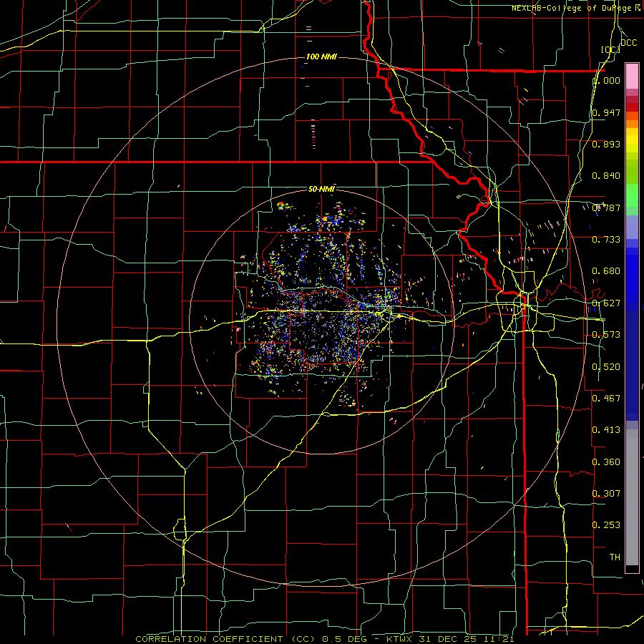Click the [CC] legend heading

point(610,49)
